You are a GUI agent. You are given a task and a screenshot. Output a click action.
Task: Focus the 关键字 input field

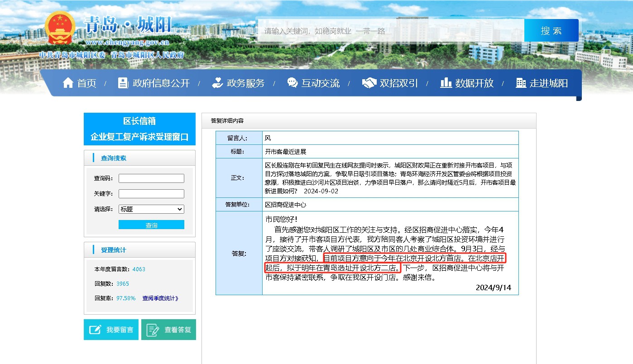(x=151, y=194)
